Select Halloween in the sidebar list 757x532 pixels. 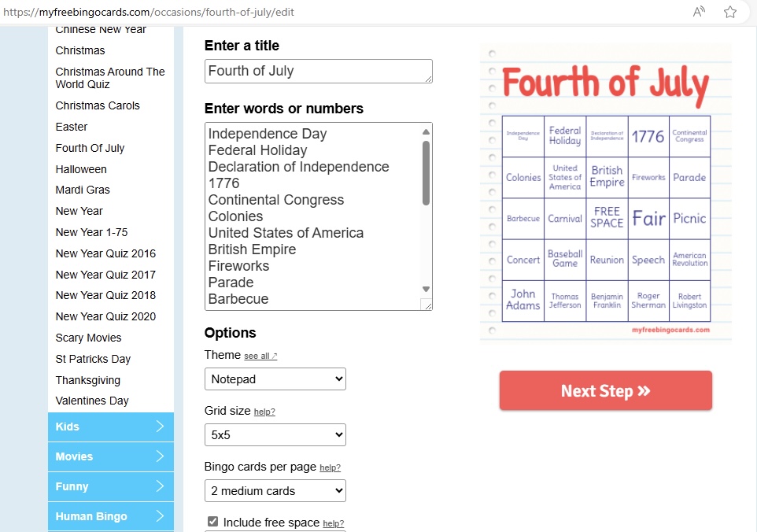click(x=81, y=169)
